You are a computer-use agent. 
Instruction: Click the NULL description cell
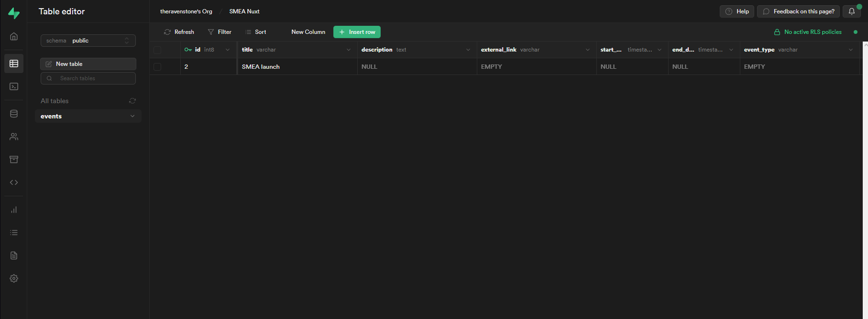tap(417, 67)
